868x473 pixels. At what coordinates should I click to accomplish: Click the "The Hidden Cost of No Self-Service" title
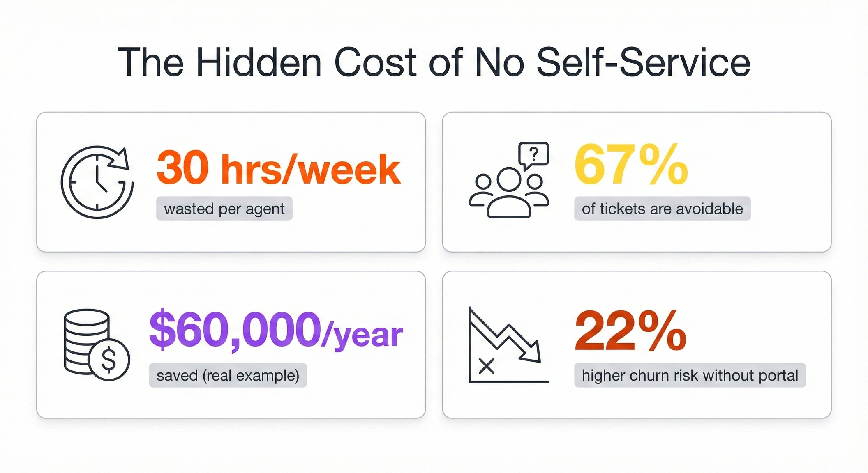[434, 62]
